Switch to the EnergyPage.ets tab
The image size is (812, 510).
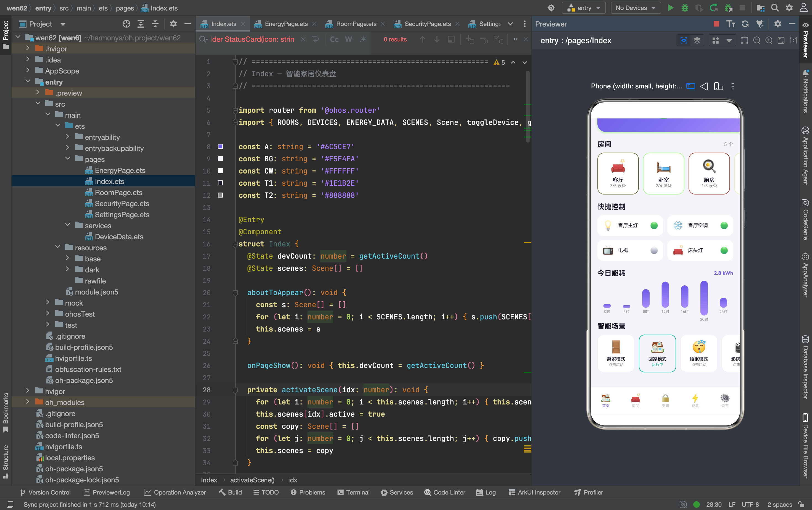tap(286, 24)
